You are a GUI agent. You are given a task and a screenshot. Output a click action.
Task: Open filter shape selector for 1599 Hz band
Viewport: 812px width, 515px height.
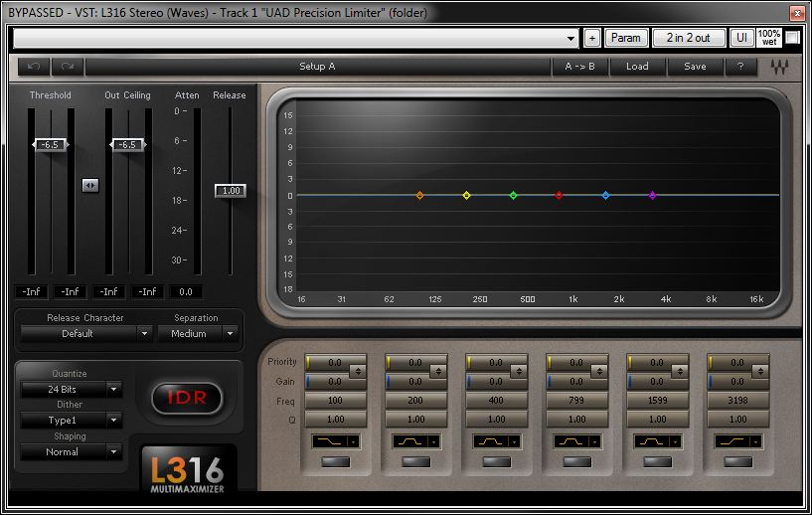pyautogui.click(x=658, y=441)
